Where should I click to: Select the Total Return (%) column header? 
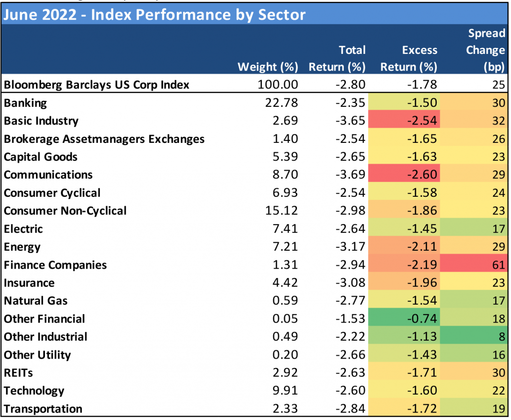click(337, 58)
